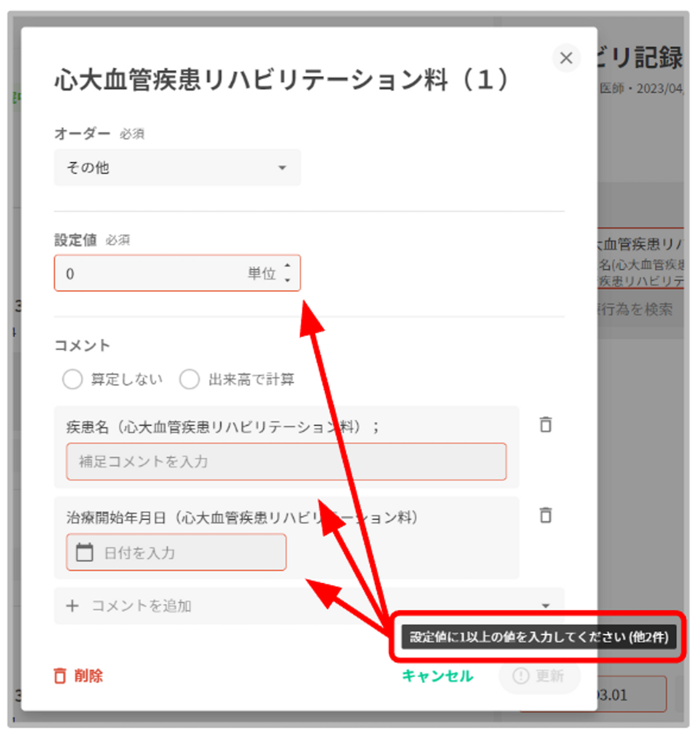
Task: Click the 設定値 error tooltip message
Action: (538, 637)
